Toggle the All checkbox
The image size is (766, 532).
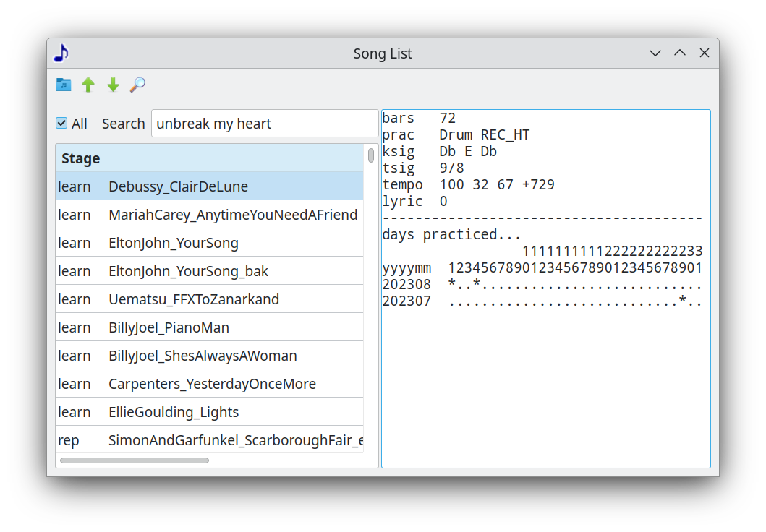[62, 124]
